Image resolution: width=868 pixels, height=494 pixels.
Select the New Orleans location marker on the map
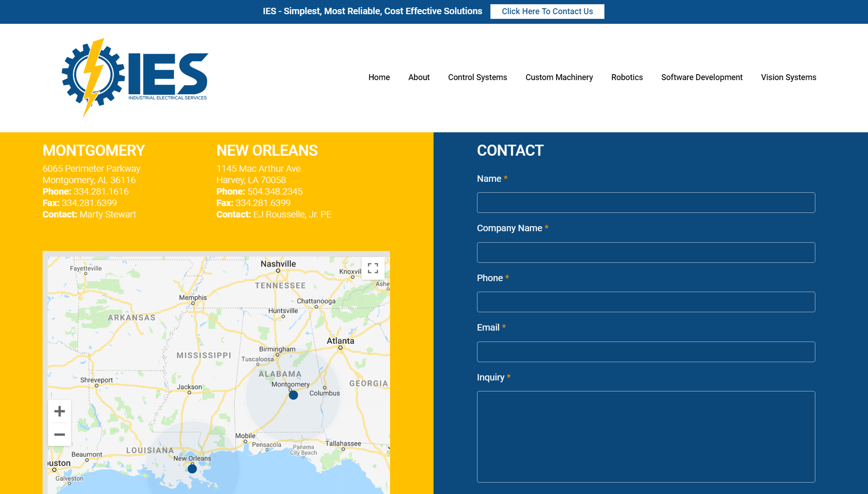click(x=192, y=469)
